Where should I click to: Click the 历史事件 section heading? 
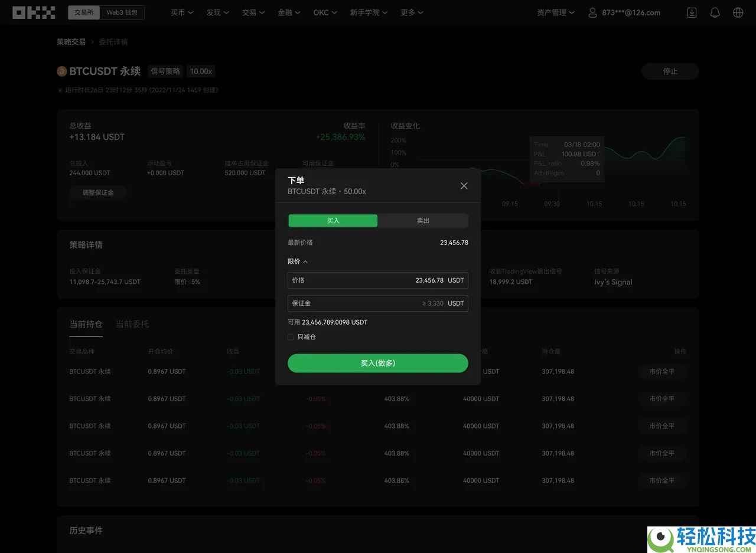click(86, 531)
